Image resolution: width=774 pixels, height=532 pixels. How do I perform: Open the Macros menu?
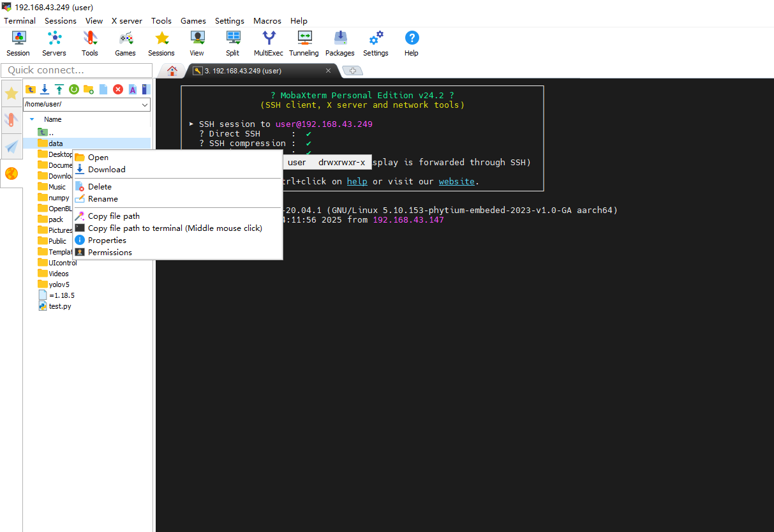click(x=267, y=20)
